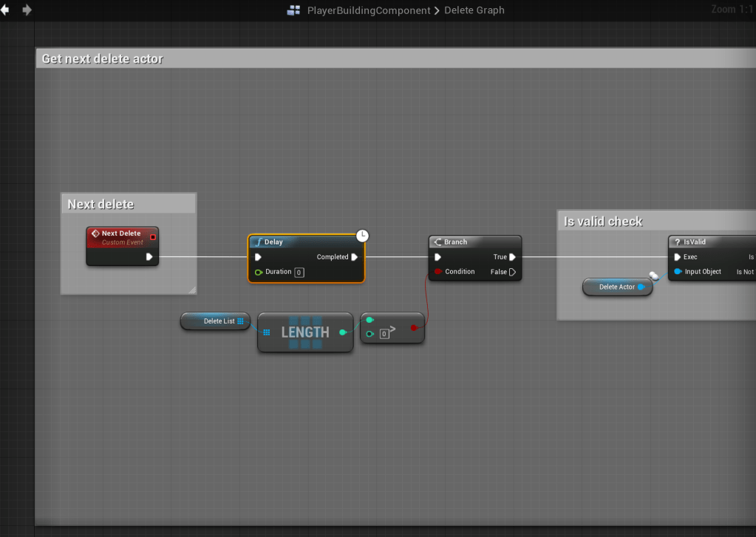Click the Next delete comment box resize handle
Screen dimensions: 756x537
192,290
